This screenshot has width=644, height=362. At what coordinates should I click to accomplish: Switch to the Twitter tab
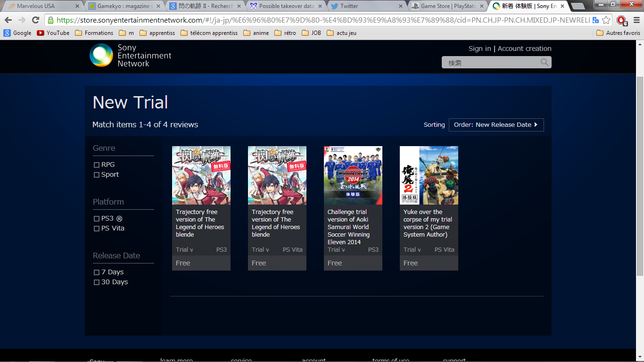(368, 6)
